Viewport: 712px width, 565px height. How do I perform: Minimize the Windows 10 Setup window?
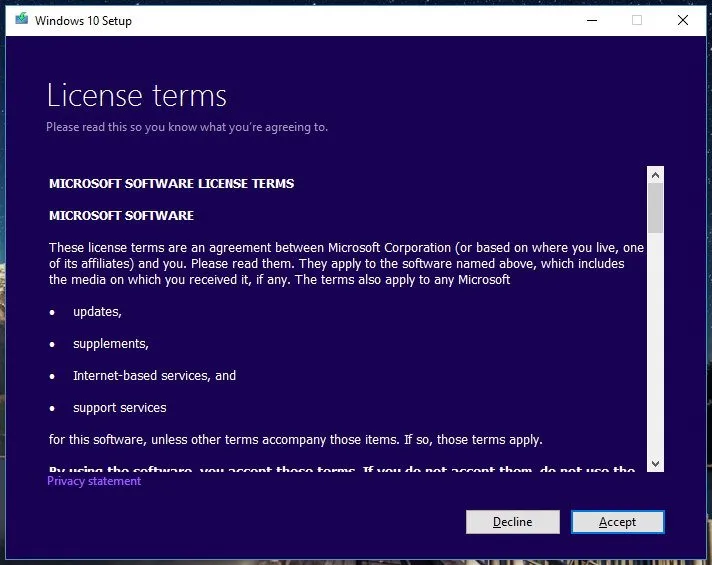pyautogui.click(x=592, y=20)
